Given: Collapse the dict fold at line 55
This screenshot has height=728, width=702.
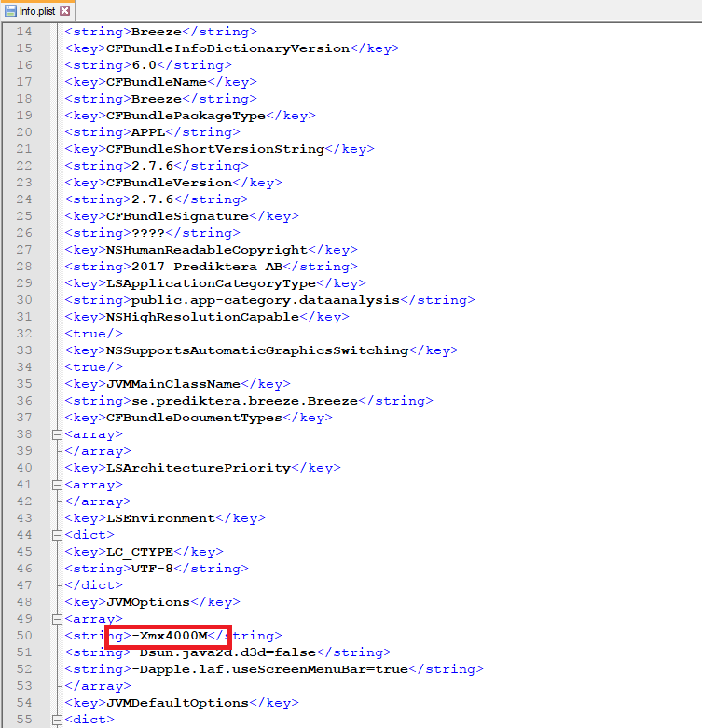Looking at the screenshot, I should pyautogui.click(x=57, y=720).
